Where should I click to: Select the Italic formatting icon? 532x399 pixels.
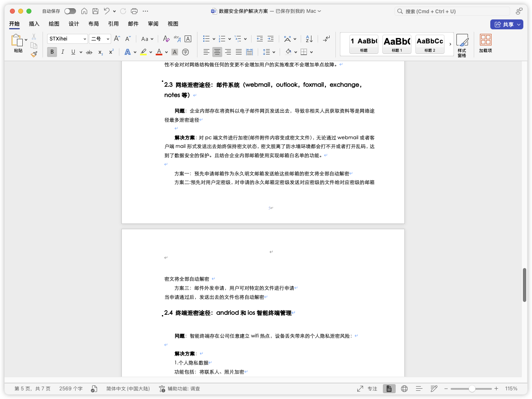pos(62,52)
